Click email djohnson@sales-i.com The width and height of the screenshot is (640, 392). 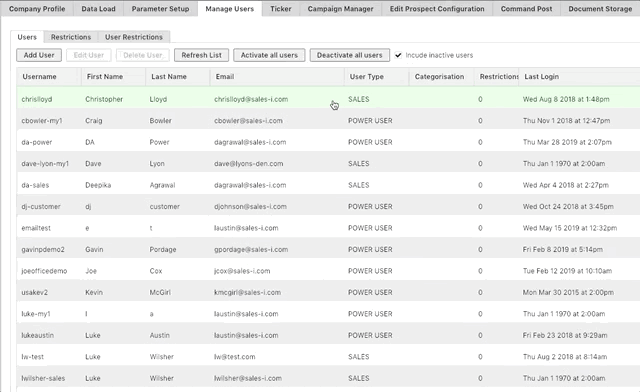(250, 207)
